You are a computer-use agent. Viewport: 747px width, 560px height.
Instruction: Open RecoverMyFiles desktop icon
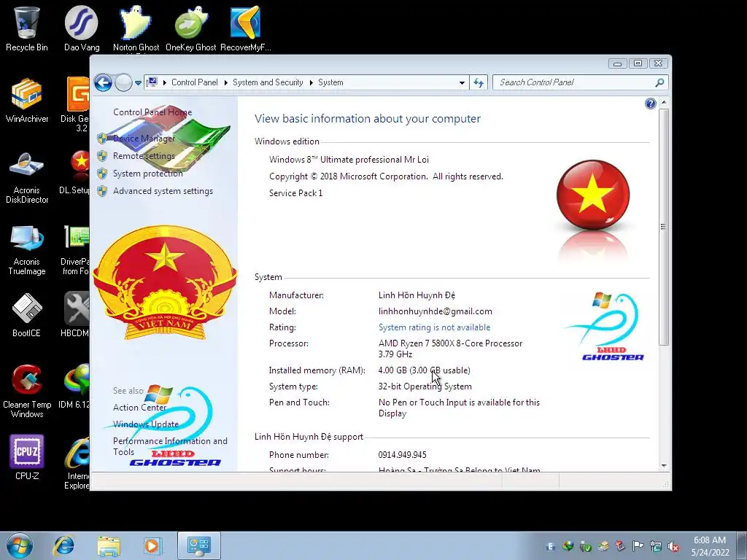pos(245,28)
